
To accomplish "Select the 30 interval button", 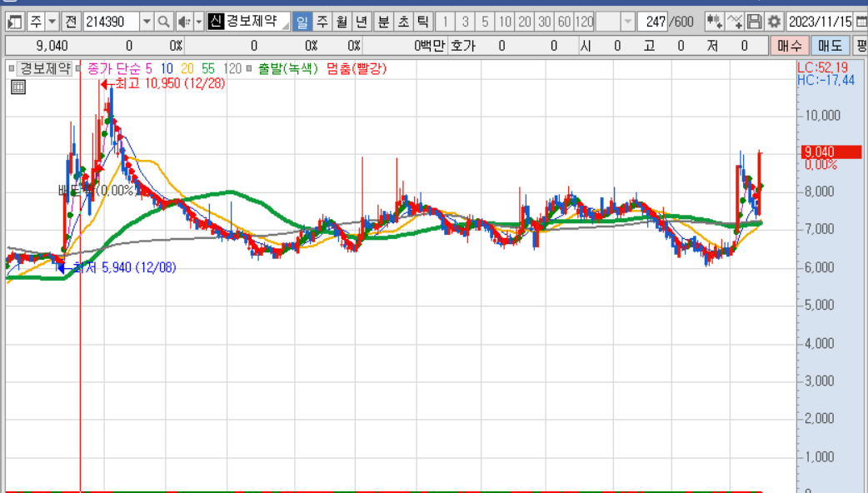I will coord(545,22).
